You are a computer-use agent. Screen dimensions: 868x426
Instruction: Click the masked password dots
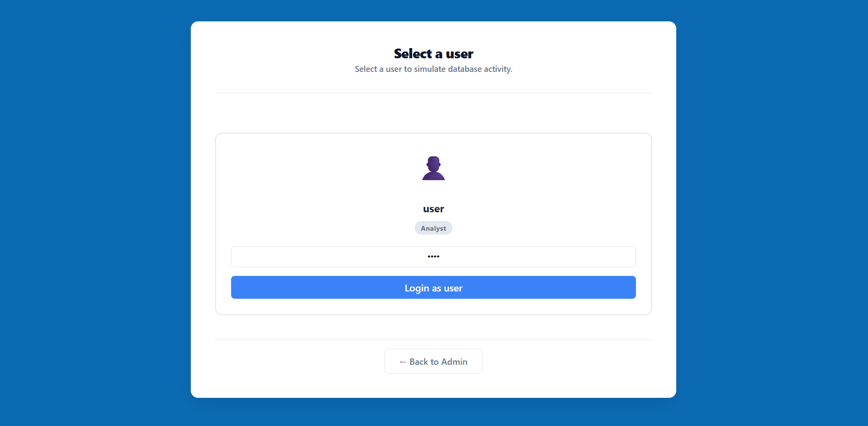(433, 256)
